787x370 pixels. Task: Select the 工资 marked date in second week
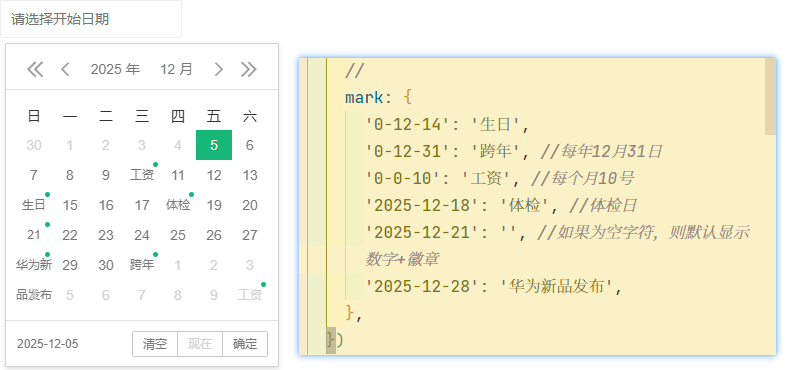(x=142, y=175)
